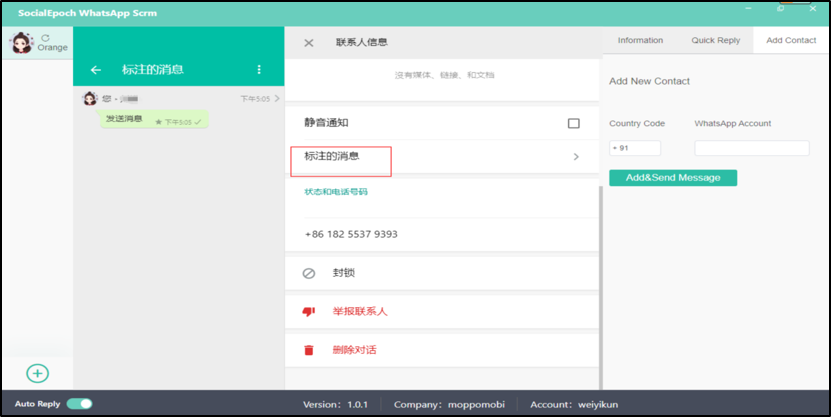Viewport: 831px width, 417px height.
Task: Toggle the mute notifications checkbox
Action: (573, 123)
